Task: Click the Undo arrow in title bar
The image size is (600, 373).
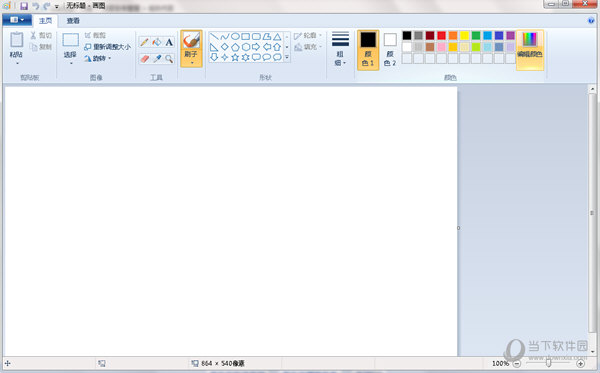Action: tap(35, 6)
